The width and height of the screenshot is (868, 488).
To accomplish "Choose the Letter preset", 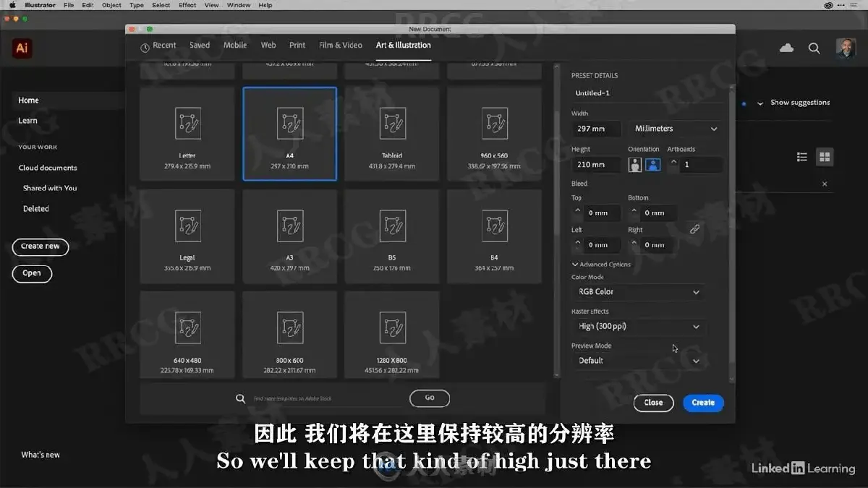I will click(x=187, y=134).
